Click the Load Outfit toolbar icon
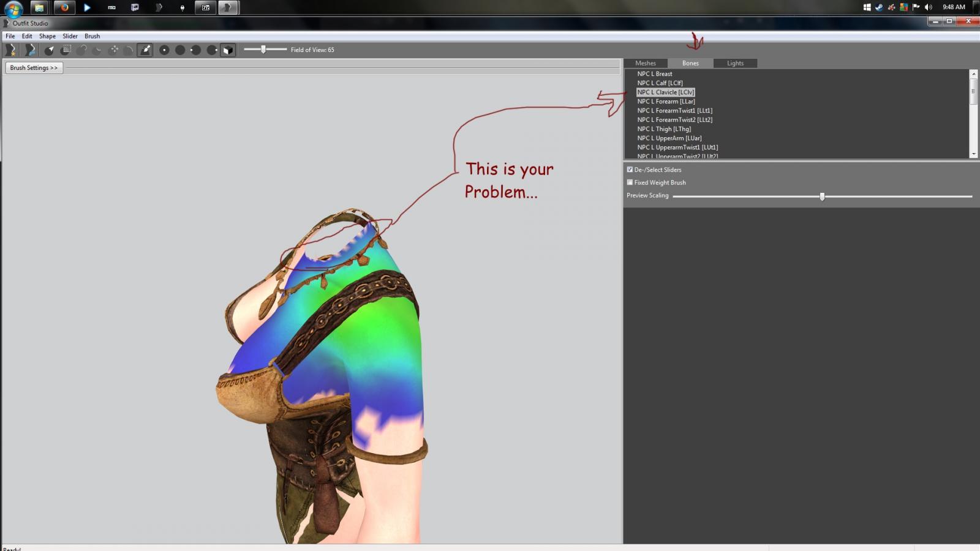The width and height of the screenshot is (980, 551). coord(29,50)
